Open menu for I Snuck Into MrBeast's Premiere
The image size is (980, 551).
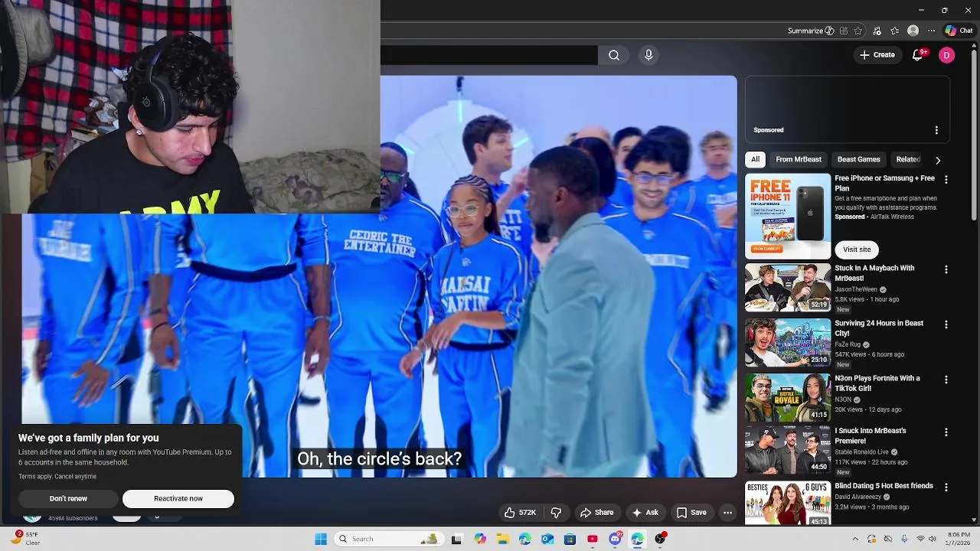[946, 432]
